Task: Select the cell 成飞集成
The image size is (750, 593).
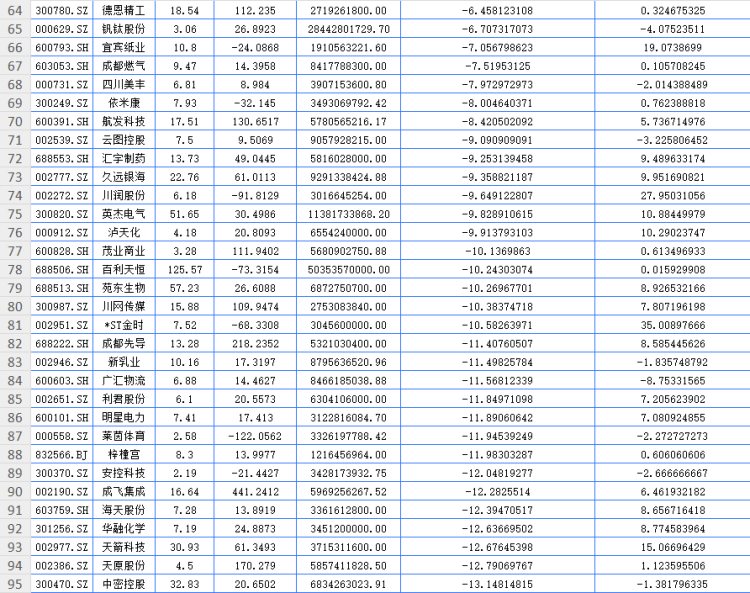Action: pos(124,492)
